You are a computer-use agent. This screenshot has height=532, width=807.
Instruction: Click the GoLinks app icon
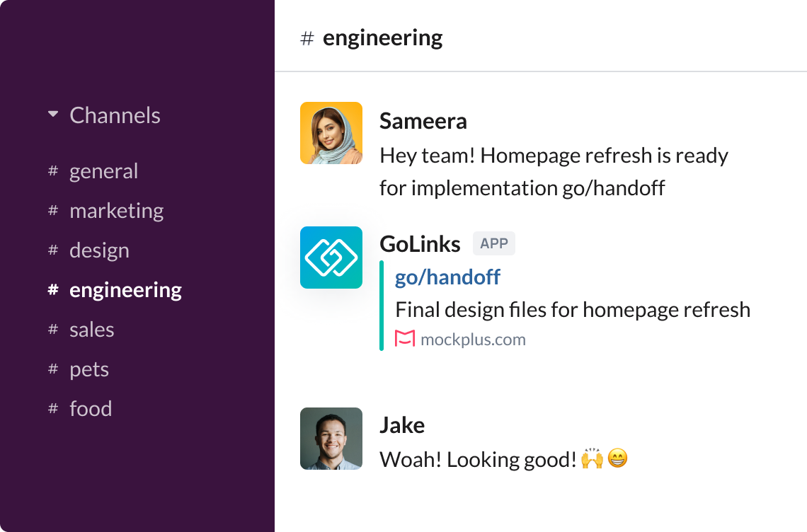tap(331, 258)
